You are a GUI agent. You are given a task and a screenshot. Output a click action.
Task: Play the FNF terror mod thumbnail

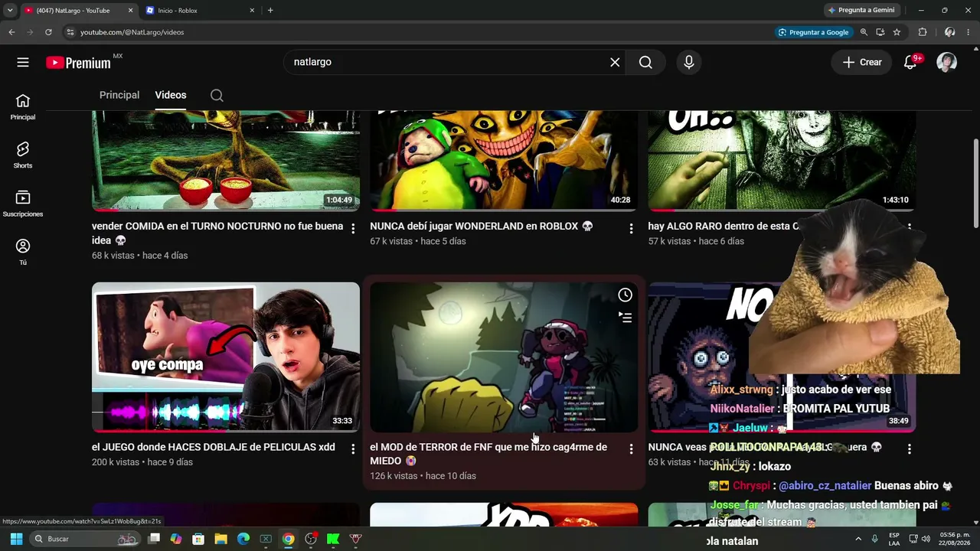[x=504, y=357]
